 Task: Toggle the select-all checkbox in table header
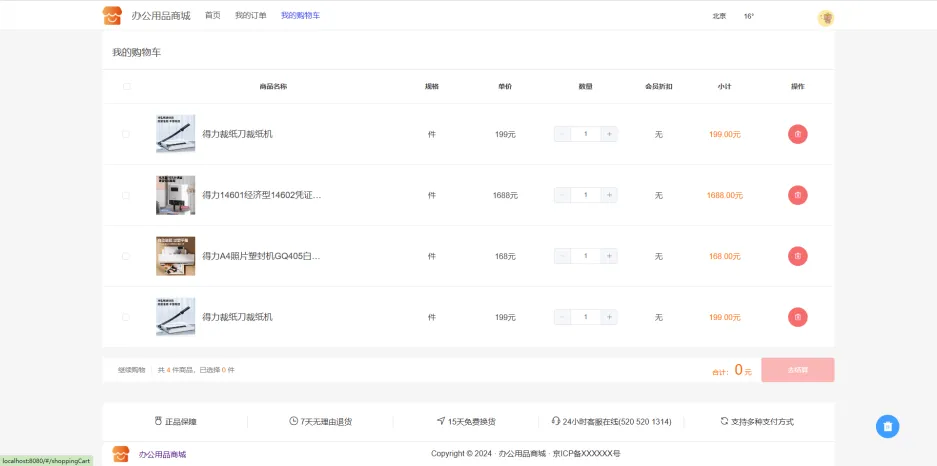(x=127, y=86)
